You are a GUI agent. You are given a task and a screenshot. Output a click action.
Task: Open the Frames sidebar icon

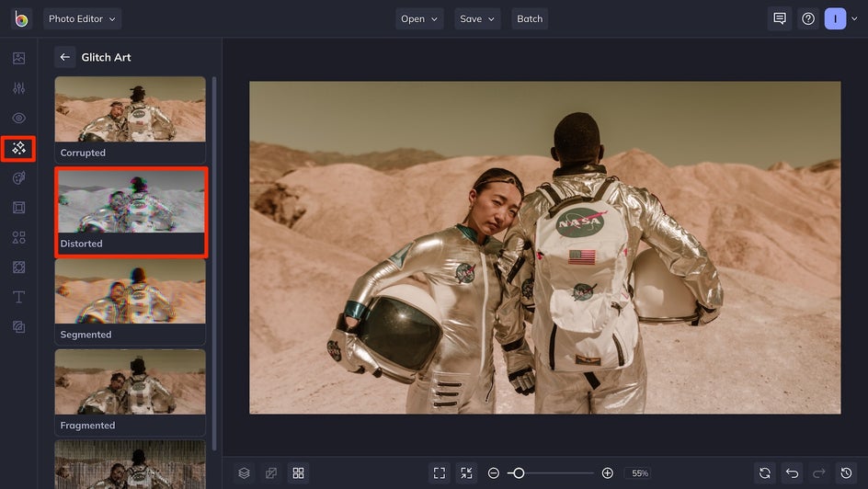pyautogui.click(x=18, y=208)
